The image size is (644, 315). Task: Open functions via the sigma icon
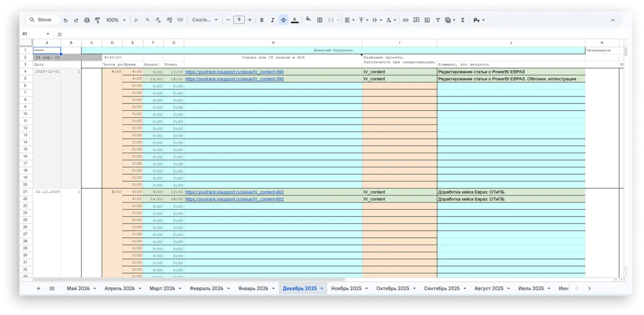coord(463,20)
